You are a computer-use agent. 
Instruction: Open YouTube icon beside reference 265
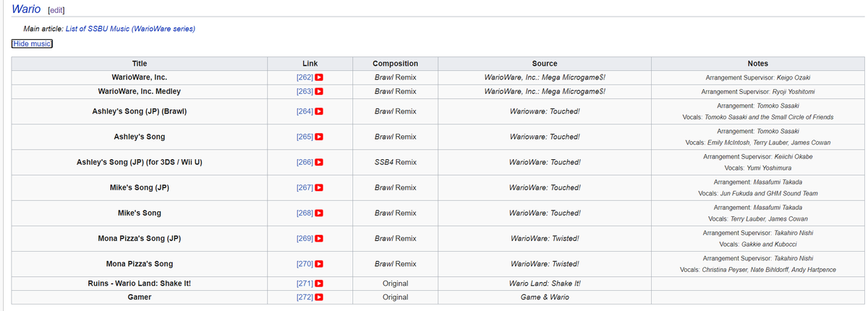point(318,137)
